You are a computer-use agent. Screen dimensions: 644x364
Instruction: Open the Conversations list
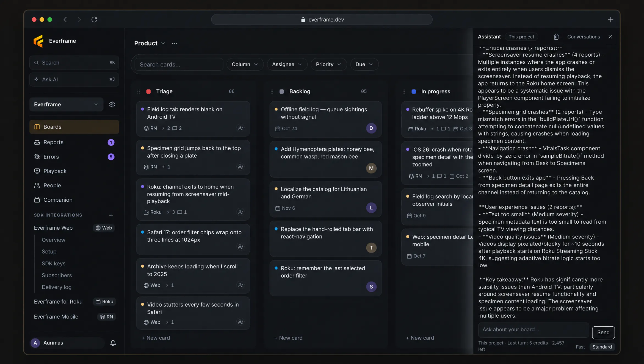[x=583, y=37]
